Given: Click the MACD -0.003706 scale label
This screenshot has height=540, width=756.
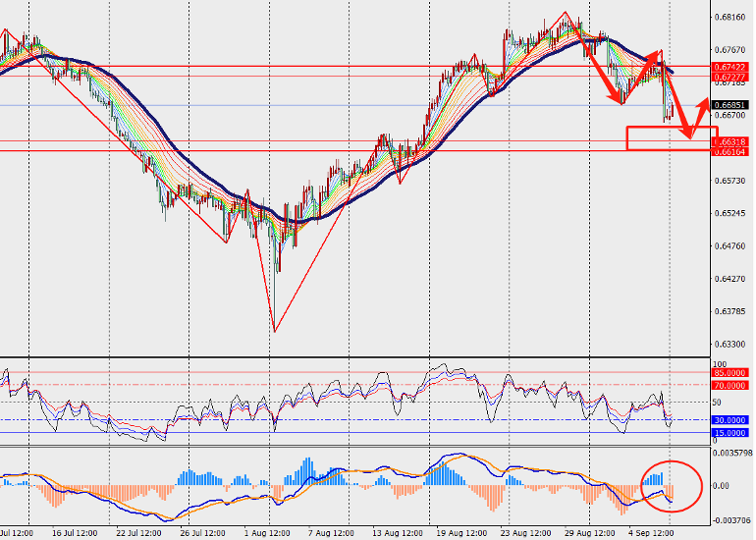Looking at the screenshot, I should tap(731, 520).
